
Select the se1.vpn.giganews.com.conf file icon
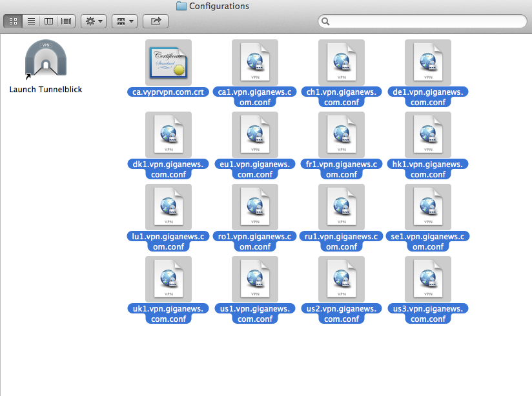(x=428, y=207)
